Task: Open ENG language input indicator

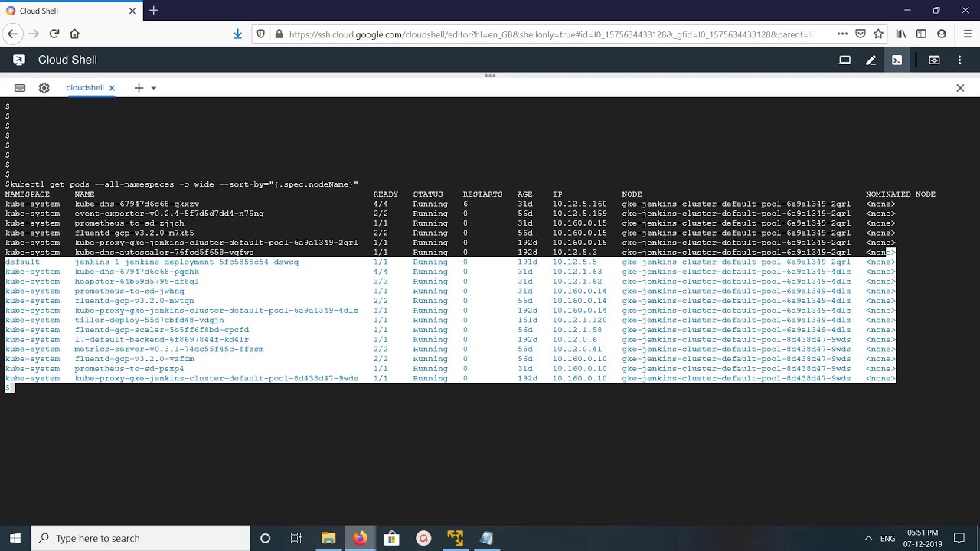Action: (x=887, y=539)
